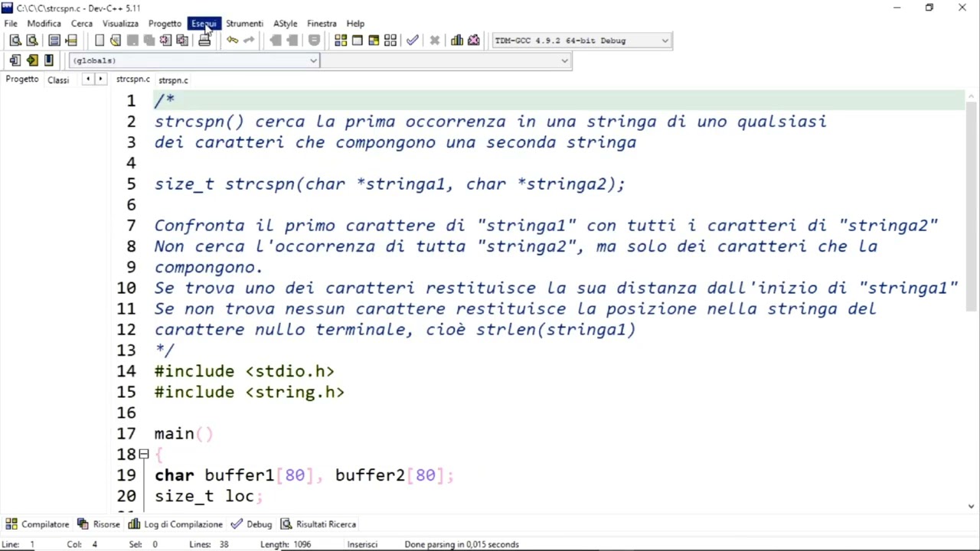980x551 pixels.
Task: Open the Modifica menu
Action: click(x=44, y=24)
